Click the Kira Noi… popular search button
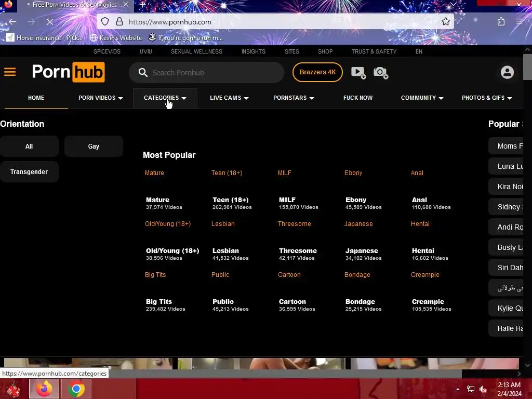Screen dimensions: 532x399 pyautogui.click(x=506, y=187)
